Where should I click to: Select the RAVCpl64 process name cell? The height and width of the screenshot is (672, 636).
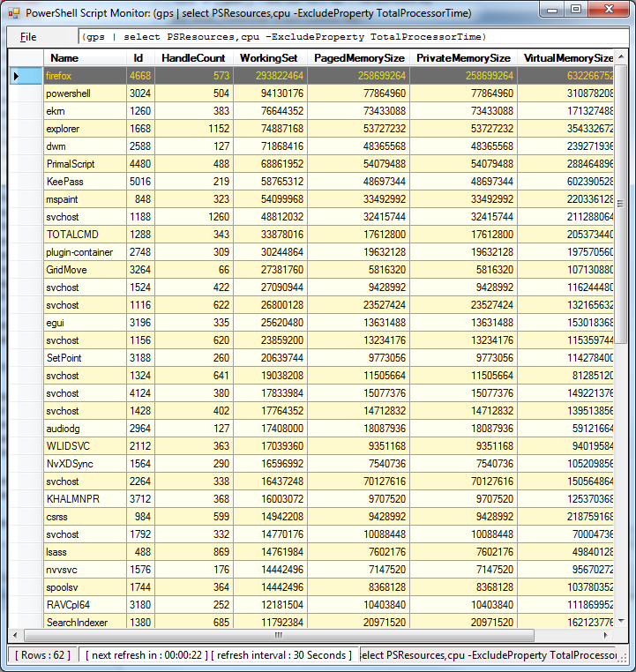click(85, 605)
